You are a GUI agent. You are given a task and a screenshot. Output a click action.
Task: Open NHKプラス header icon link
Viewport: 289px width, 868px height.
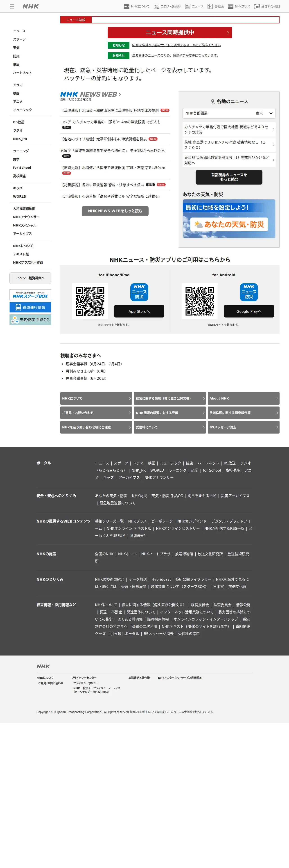tap(239, 6)
